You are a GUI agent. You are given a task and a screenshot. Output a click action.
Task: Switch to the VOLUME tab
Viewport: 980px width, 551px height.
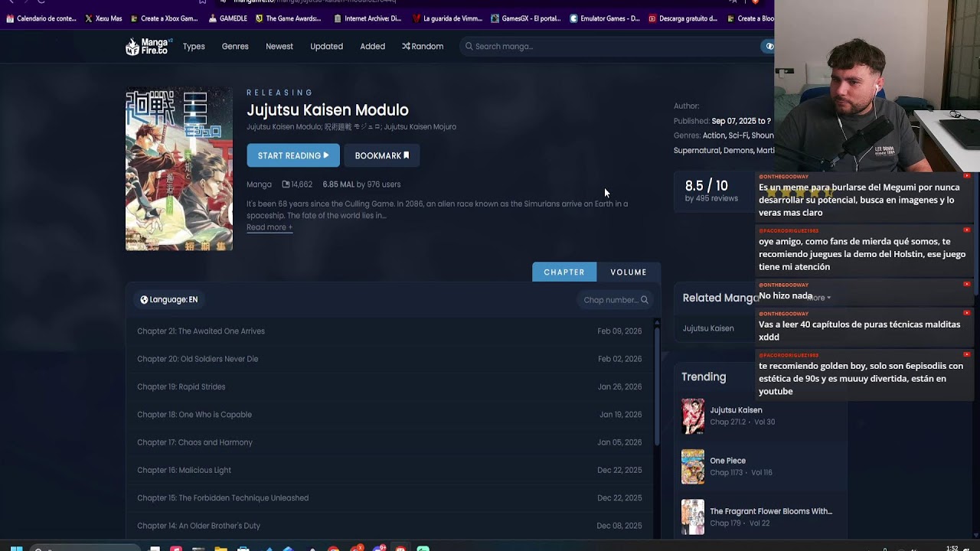(x=629, y=272)
